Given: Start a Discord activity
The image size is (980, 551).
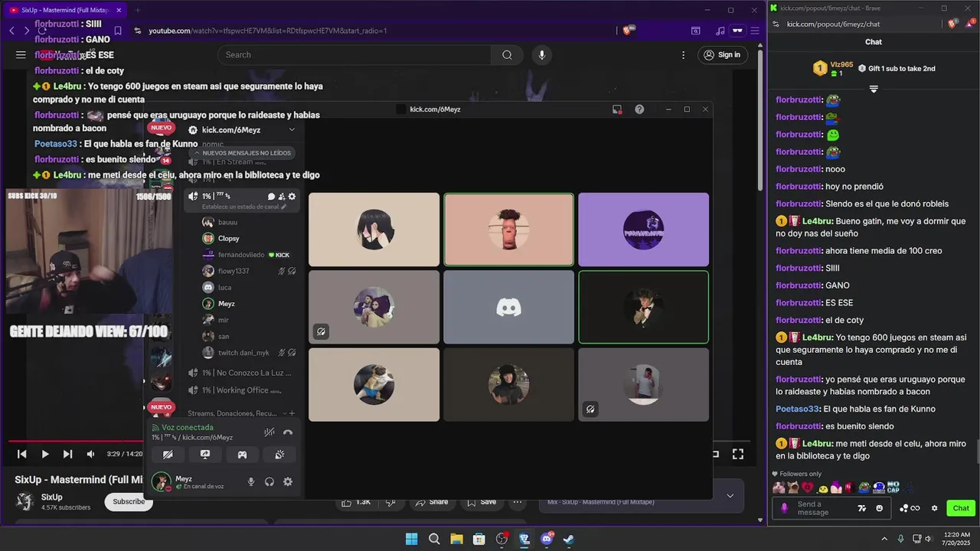Looking at the screenshot, I should pos(242,455).
